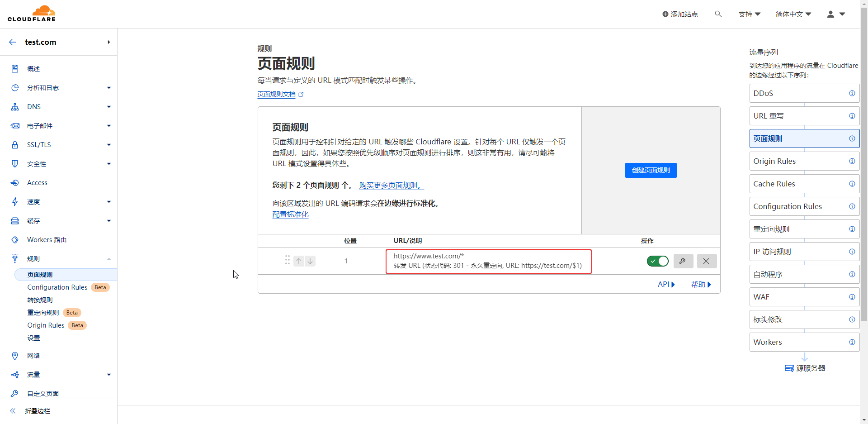The height and width of the screenshot is (424, 868).
Task: Click info icon next to URL 重写
Action: click(852, 116)
